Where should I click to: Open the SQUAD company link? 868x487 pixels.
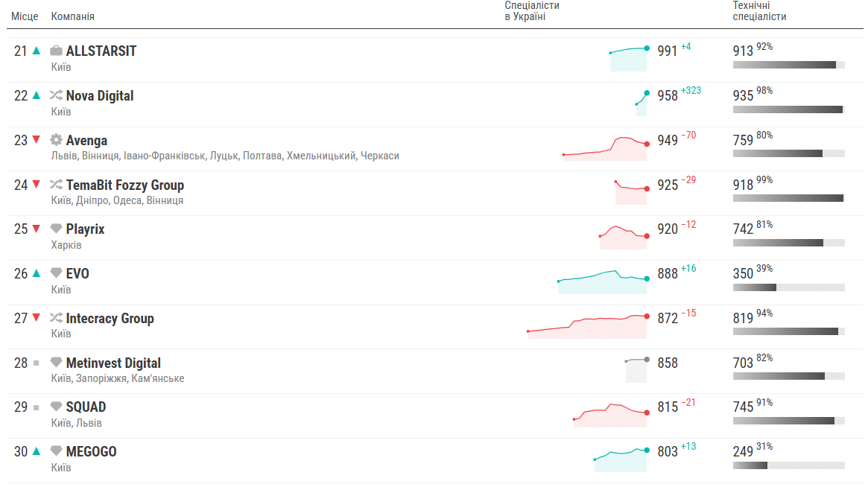coord(86,407)
